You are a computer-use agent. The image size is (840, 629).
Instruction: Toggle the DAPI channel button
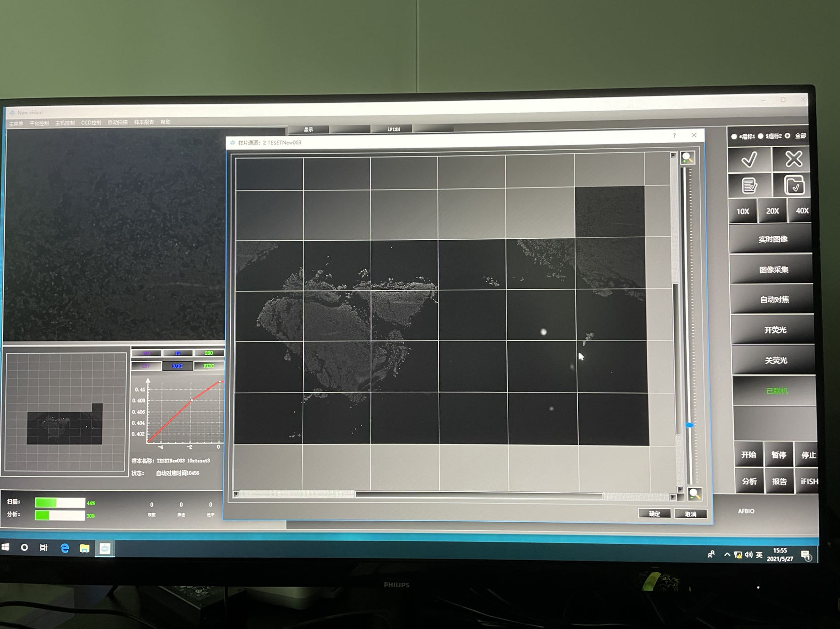(177, 366)
